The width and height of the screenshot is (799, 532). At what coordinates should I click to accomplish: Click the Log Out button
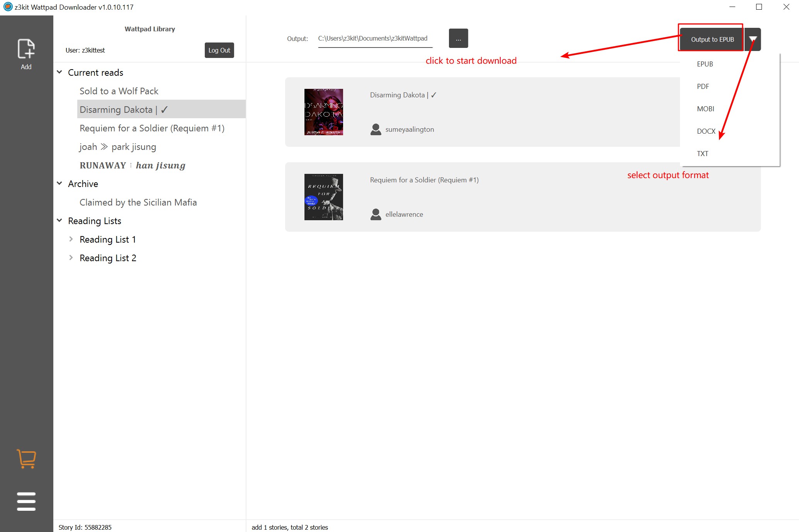tap(219, 50)
